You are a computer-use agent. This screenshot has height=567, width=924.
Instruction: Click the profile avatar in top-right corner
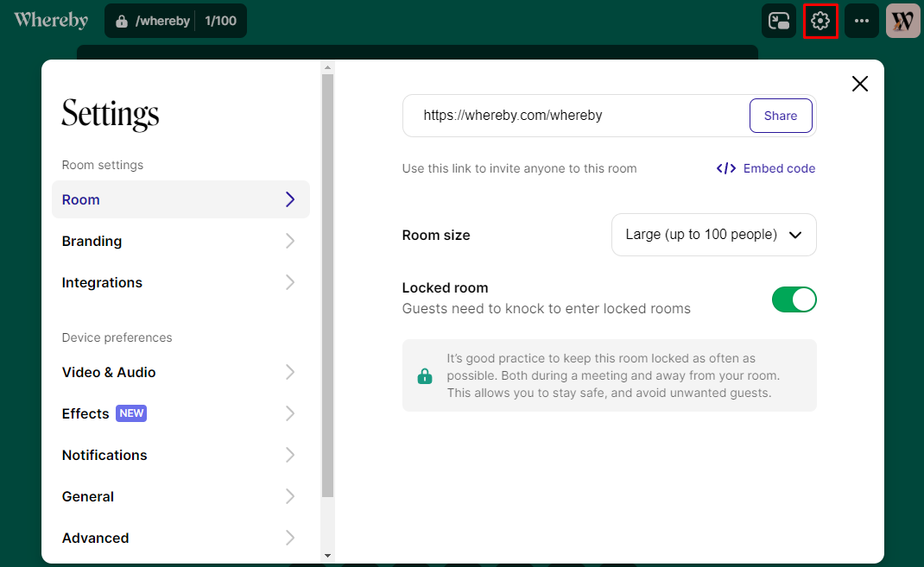902,21
